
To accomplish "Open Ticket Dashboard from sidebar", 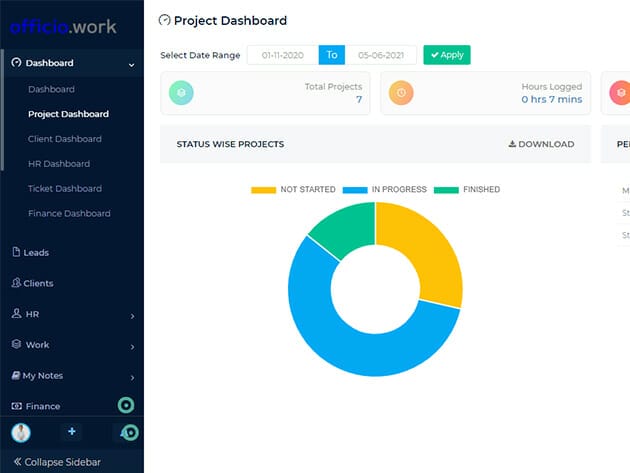I will coord(65,188).
